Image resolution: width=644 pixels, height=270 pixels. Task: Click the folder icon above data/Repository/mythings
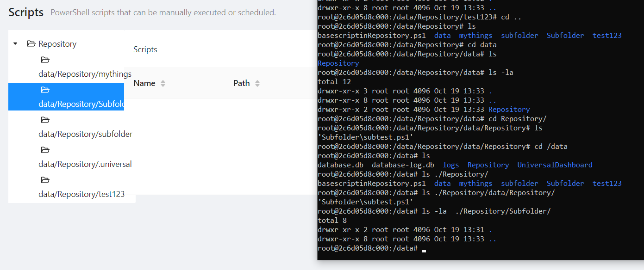coord(45,60)
